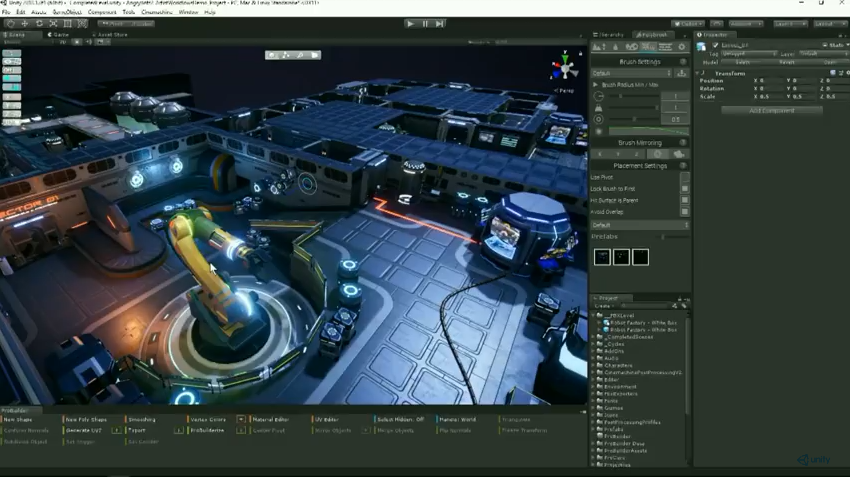The width and height of the screenshot is (850, 477).
Task: Click the scene orientation gizmo
Action: [565, 69]
